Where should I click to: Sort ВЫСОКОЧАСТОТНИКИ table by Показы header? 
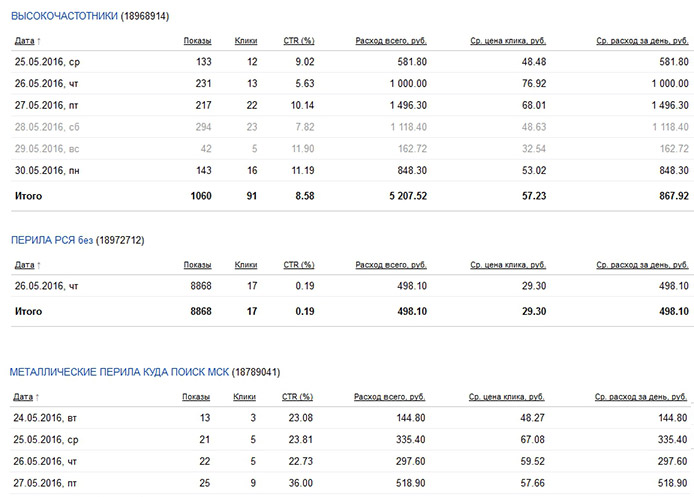coord(197,41)
